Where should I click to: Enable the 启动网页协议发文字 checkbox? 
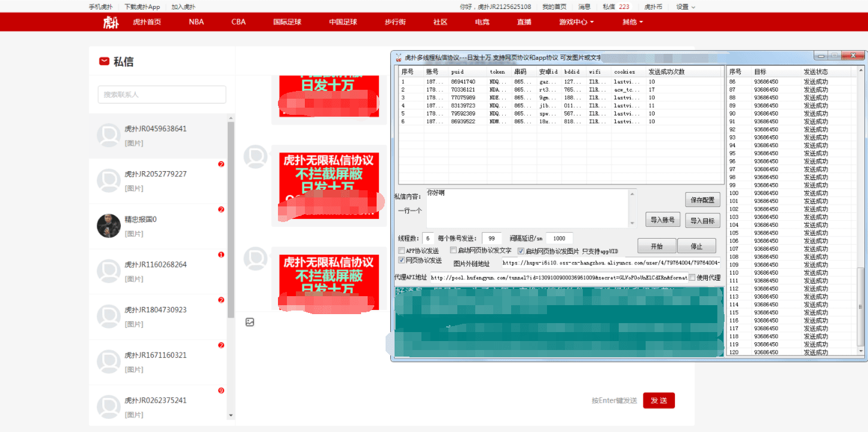coord(454,251)
